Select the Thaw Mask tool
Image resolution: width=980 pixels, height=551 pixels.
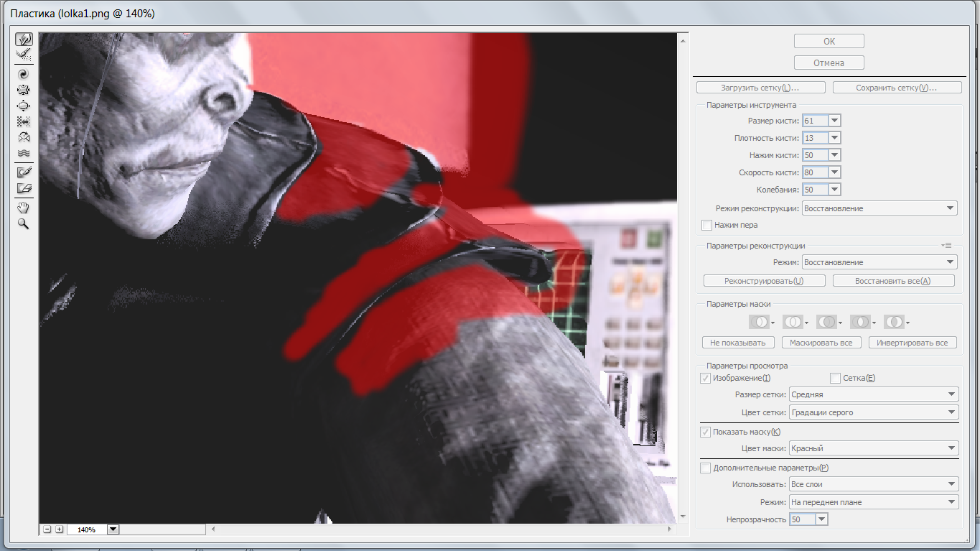23,188
